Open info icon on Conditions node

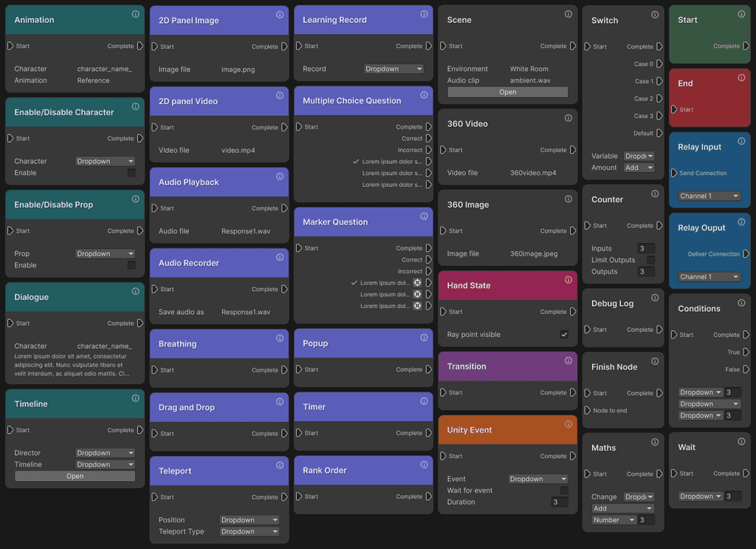(x=741, y=303)
